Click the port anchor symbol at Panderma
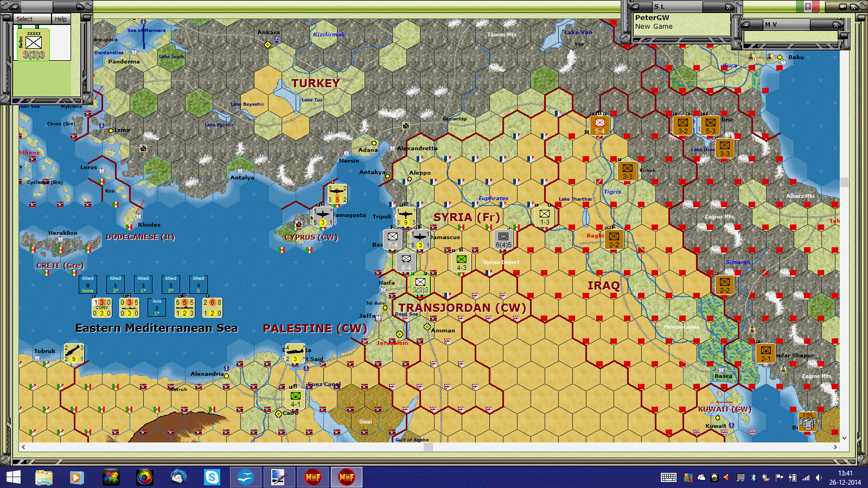 (x=134, y=53)
